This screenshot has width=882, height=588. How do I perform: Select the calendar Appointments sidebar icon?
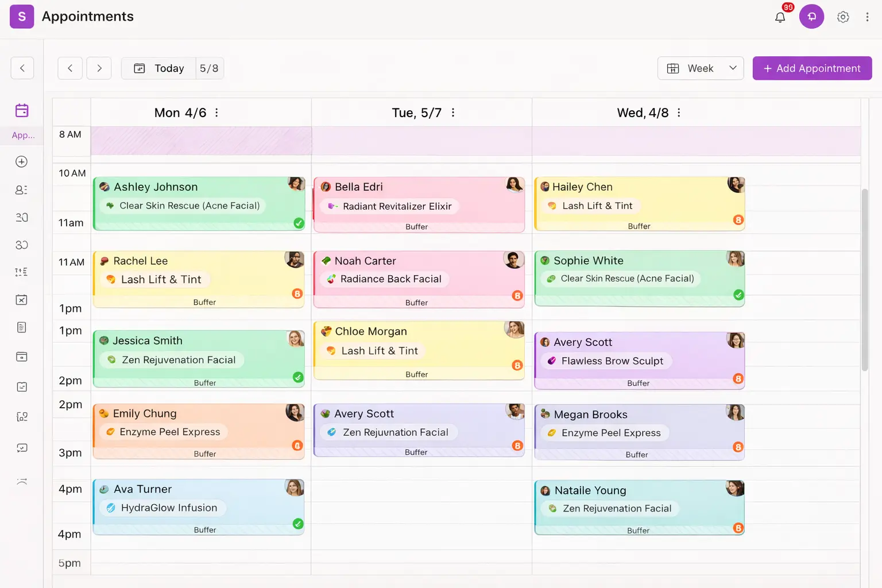tap(22, 111)
